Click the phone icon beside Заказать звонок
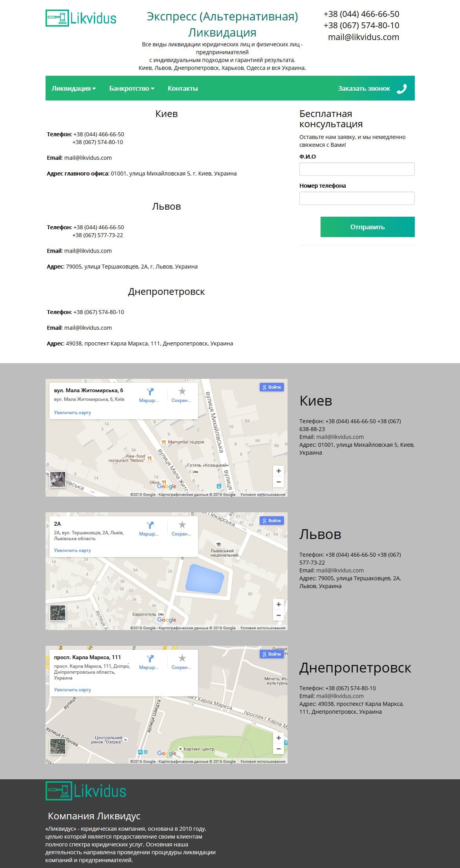Image resolution: width=460 pixels, height=868 pixels. (x=401, y=89)
